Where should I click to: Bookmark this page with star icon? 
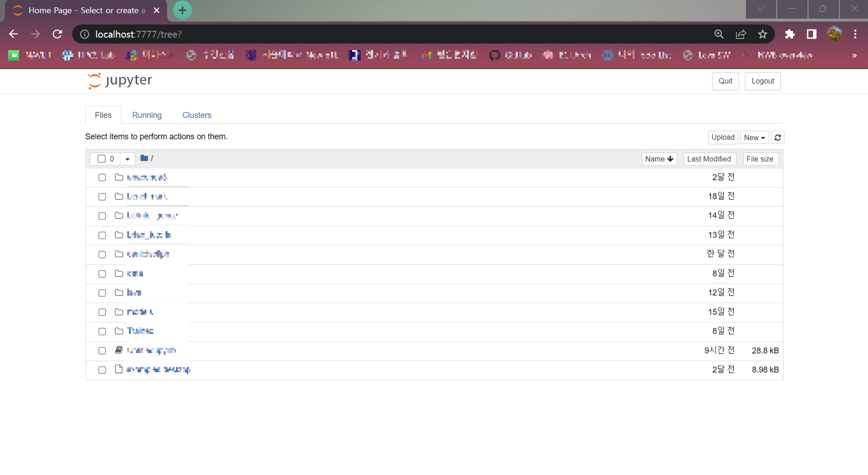coord(762,34)
